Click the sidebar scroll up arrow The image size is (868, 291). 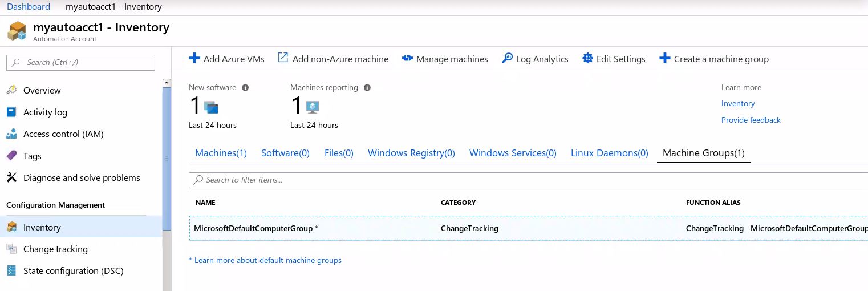pos(167,83)
